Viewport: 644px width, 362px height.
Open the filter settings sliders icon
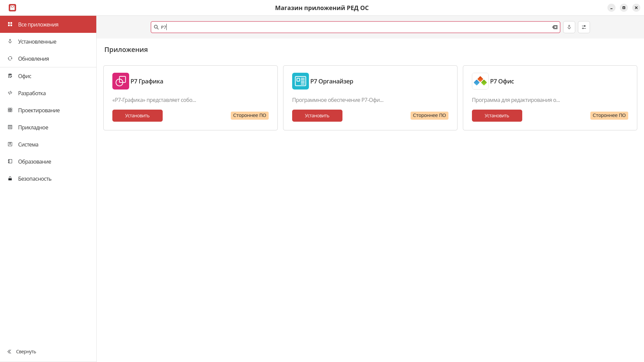584,27
